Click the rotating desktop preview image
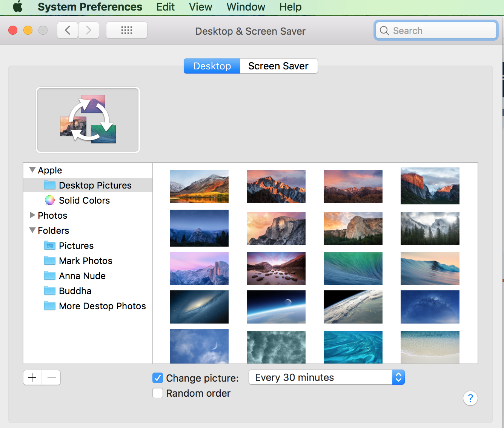This screenshot has height=428, width=504. coord(88,120)
